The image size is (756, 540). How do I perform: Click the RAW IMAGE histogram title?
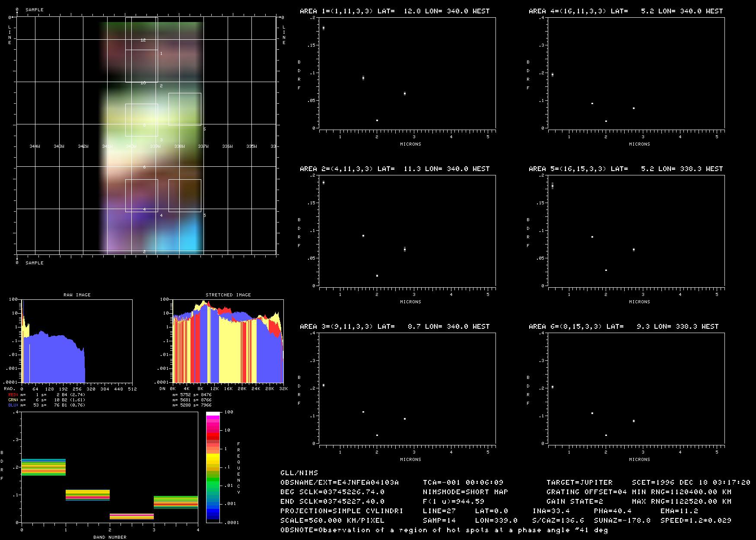[x=77, y=295]
